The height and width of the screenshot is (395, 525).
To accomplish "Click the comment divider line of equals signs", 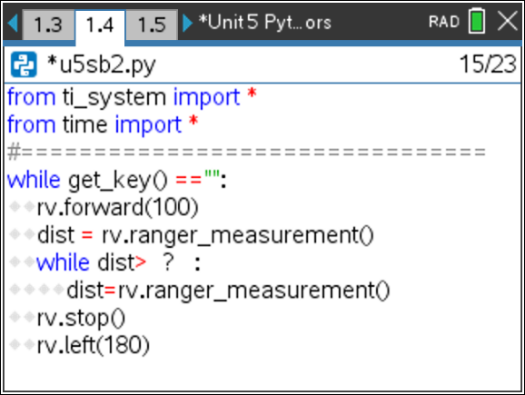I will (x=246, y=152).
